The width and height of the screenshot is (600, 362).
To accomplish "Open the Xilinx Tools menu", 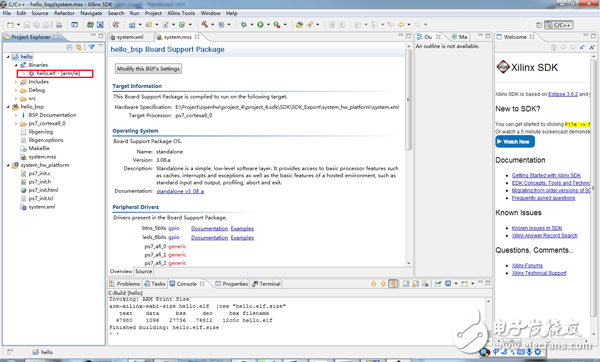I will (181, 13).
